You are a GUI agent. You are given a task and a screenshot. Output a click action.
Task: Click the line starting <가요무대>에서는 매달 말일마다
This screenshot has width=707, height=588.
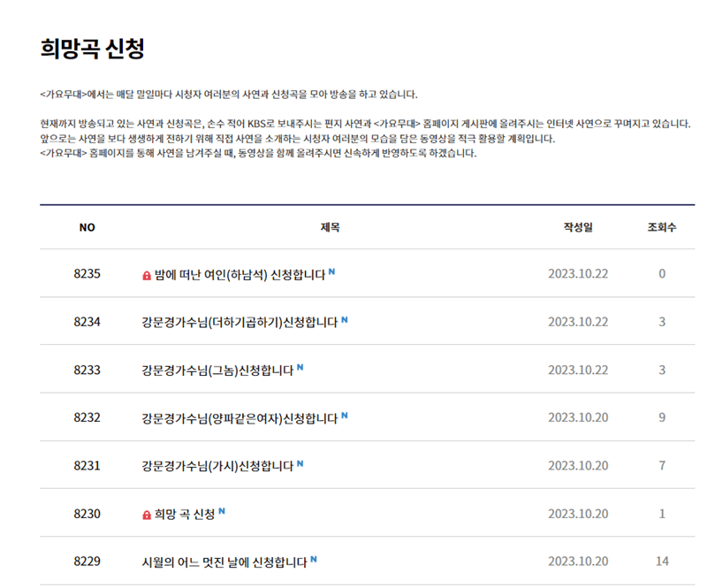[x=229, y=95]
